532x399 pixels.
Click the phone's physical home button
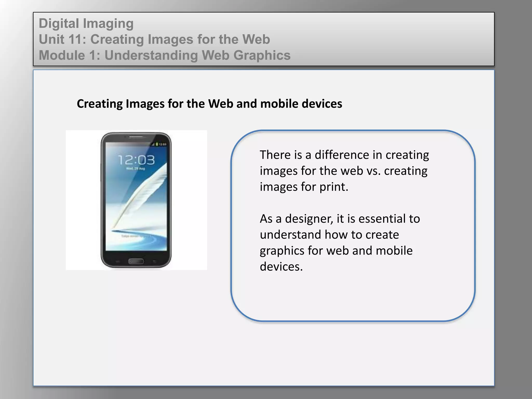click(x=136, y=261)
